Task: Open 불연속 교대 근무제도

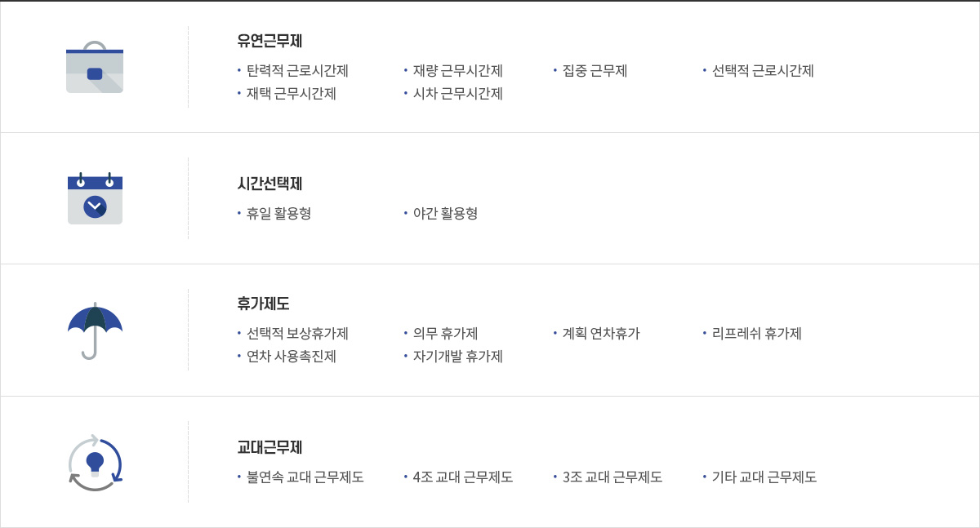Action: (x=305, y=477)
